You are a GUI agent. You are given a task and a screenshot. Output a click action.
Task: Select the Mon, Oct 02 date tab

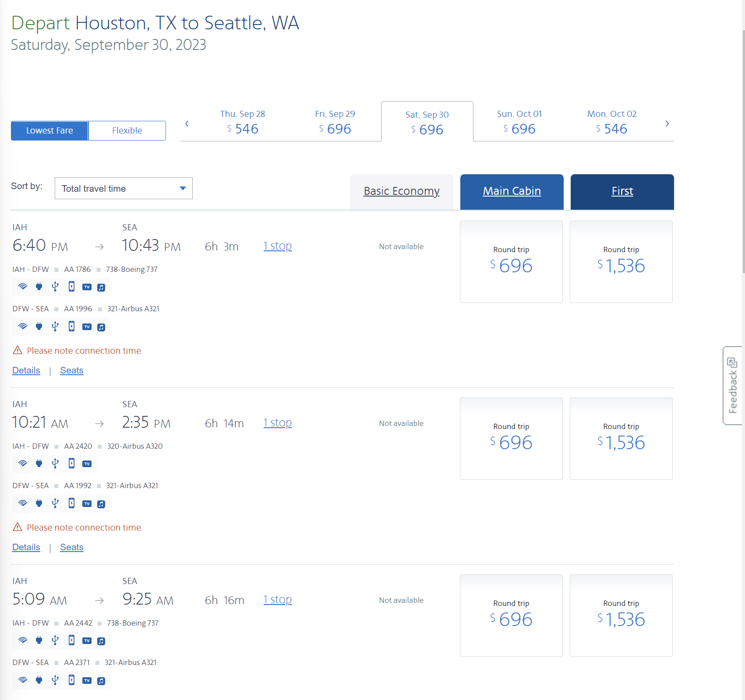(611, 122)
